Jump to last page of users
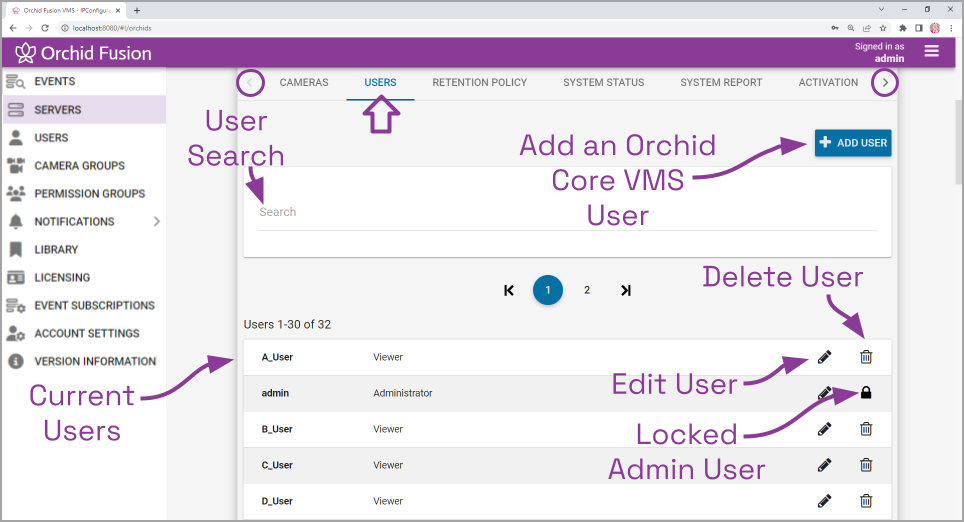The width and height of the screenshot is (964, 522). click(626, 290)
